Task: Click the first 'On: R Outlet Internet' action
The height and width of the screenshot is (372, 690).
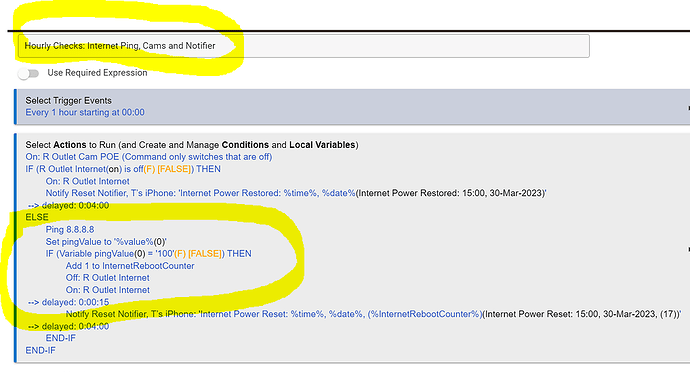Action: point(88,181)
